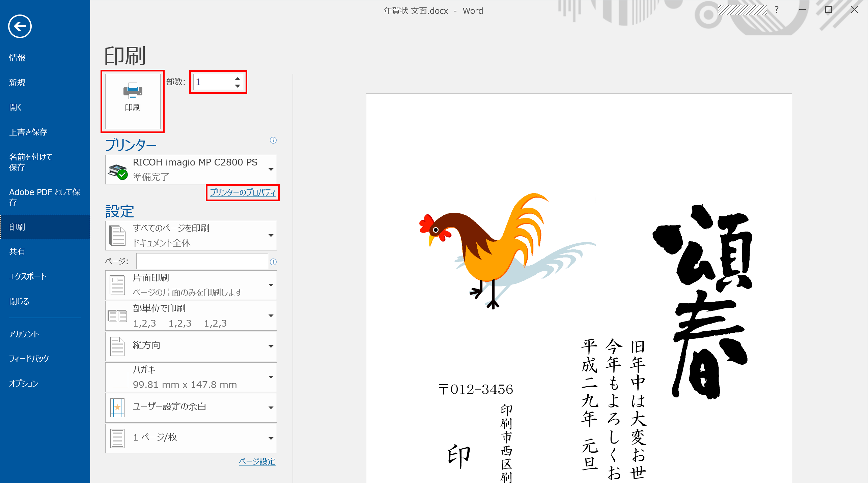
Task: Choose Adobe PDF として保存 in the sidebar
Action: coord(45,197)
